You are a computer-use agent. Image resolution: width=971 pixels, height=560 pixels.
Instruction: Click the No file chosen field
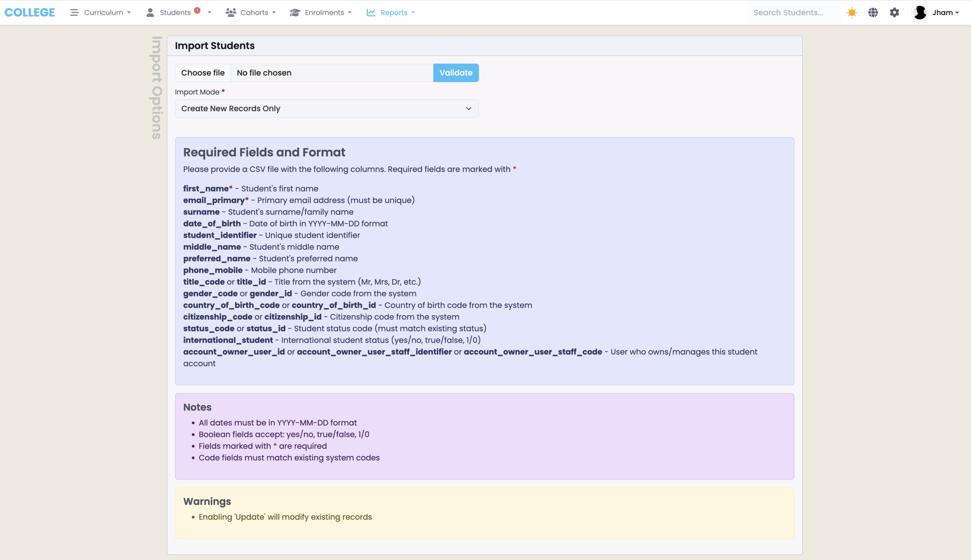332,73
